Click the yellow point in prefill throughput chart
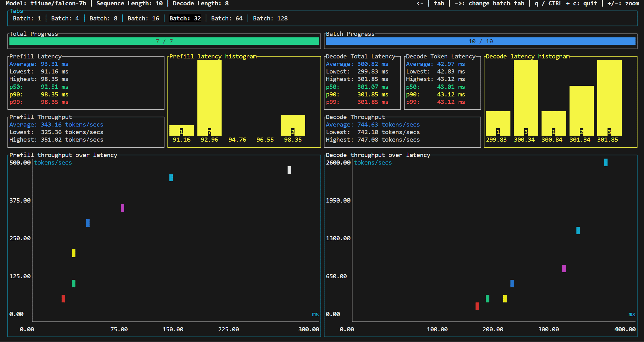This screenshot has height=342, width=644. pyautogui.click(x=74, y=253)
